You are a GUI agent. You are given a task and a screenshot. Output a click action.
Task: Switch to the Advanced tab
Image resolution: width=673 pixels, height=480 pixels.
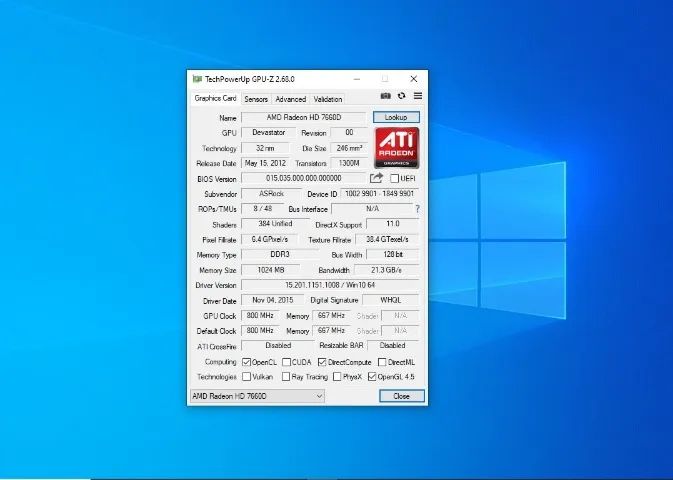coord(291,99)
